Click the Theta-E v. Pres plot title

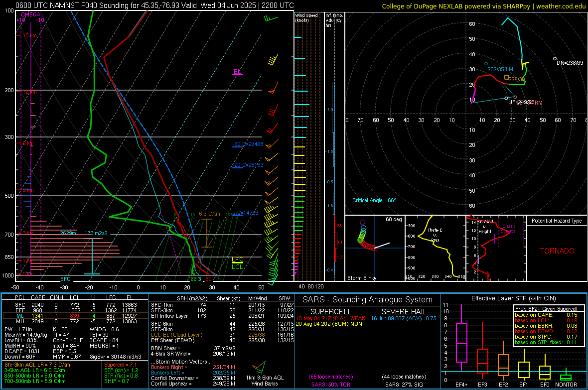point(435,235)
